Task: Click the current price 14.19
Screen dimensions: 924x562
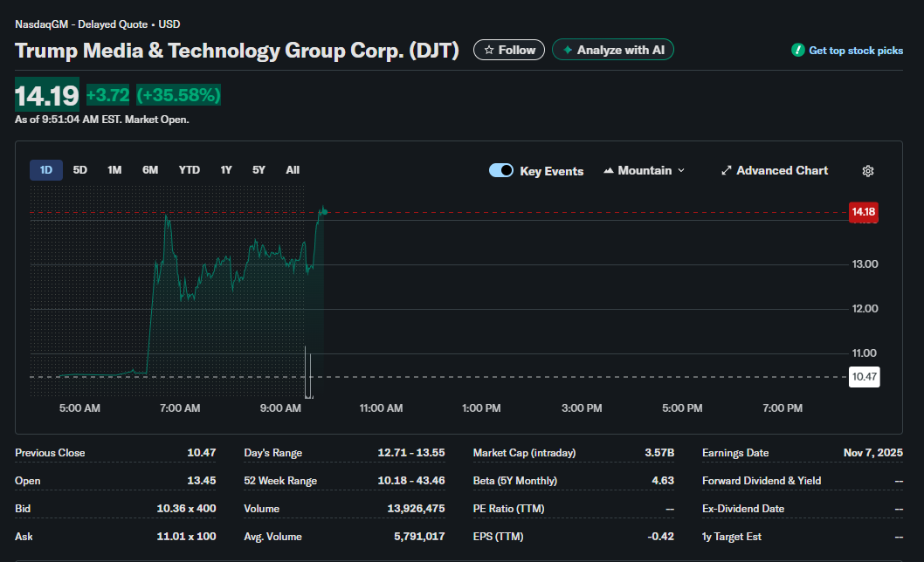Action: pos(46,95)
